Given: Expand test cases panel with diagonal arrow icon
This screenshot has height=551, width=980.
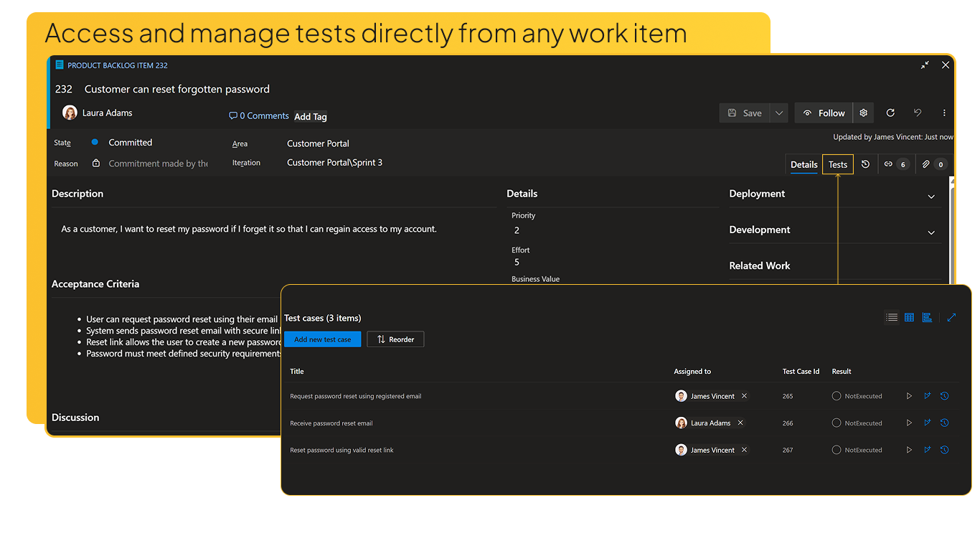Looking at the screenshot, I should 952,317.
